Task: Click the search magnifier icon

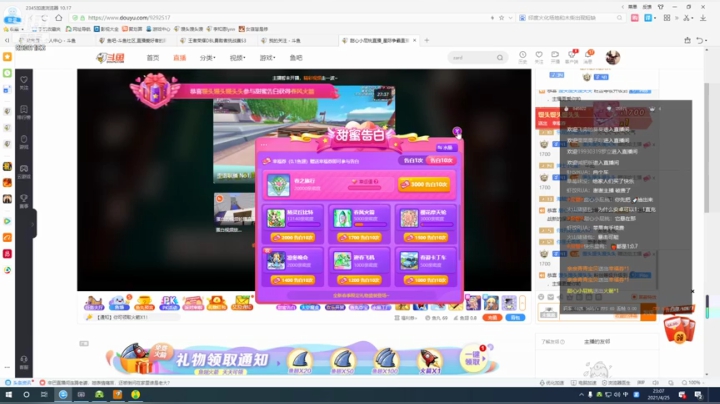Action: (x=500, y=58)
